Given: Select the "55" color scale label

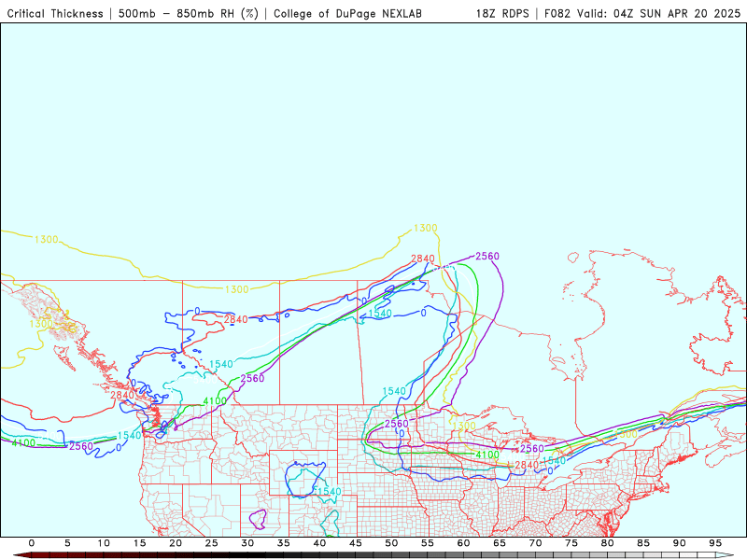Looking at the screenshot, I should (428, 543).
